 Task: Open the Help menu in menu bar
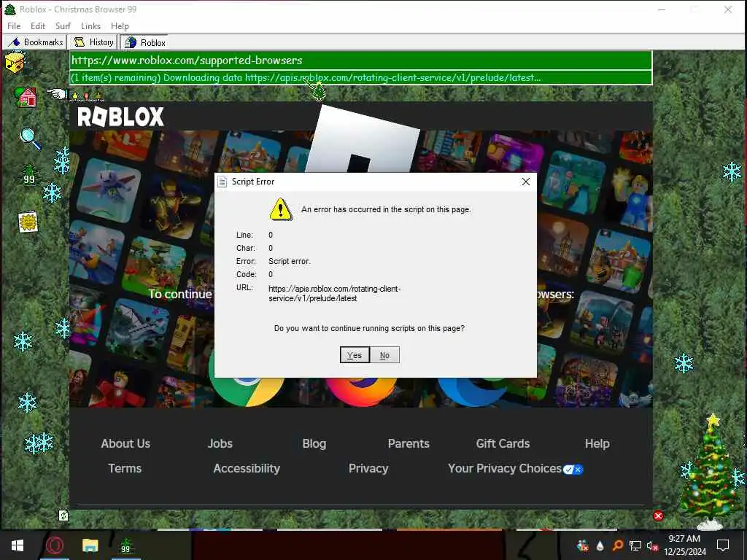(120, 26)
